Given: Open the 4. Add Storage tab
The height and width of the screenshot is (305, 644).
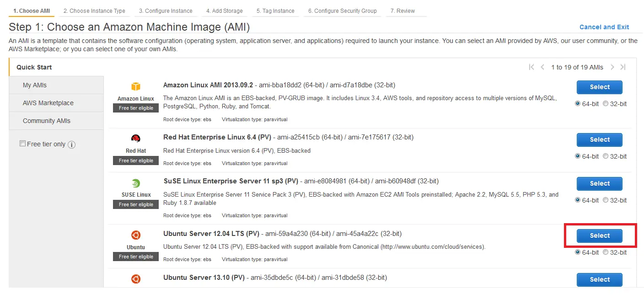Looking at the screenshot, I should tap(225, 11).
